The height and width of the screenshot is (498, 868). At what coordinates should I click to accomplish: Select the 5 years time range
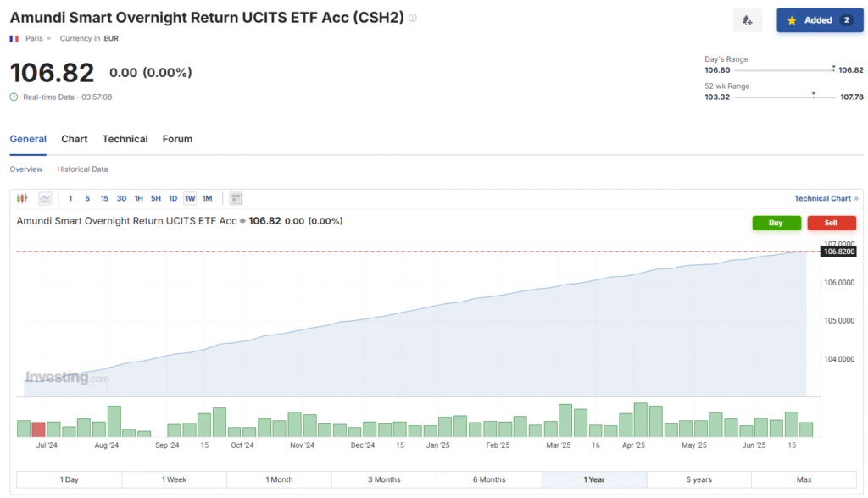tap(699, 479)
